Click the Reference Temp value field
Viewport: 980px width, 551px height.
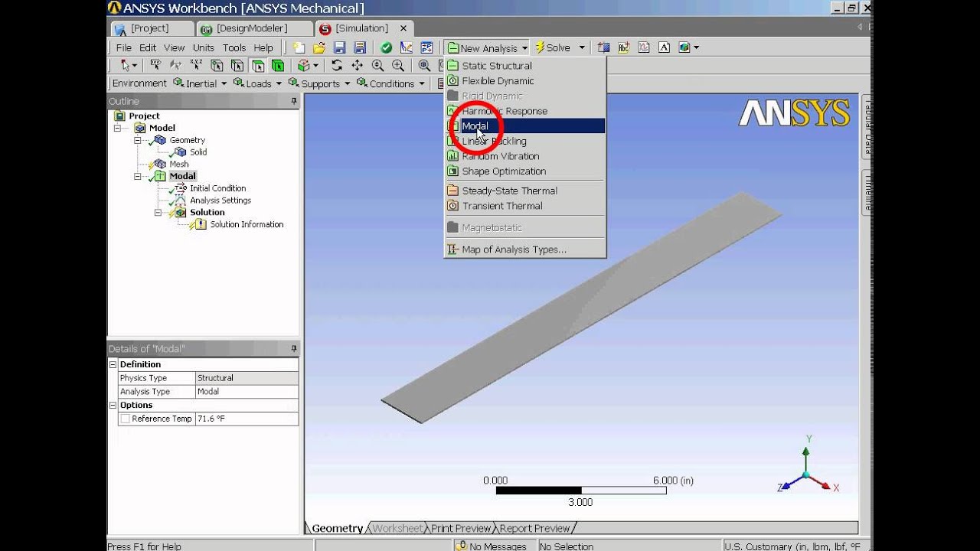click(x=247, y=419)
